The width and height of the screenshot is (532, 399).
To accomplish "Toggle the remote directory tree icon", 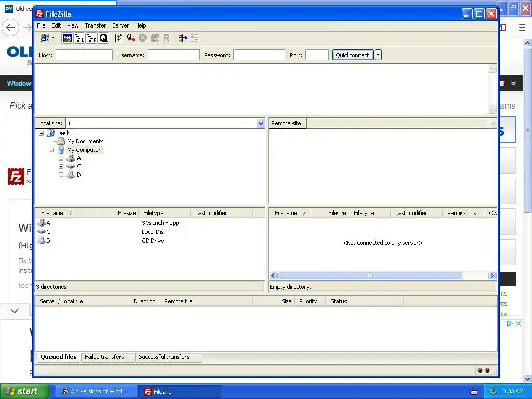I will [x=91, y=38].
